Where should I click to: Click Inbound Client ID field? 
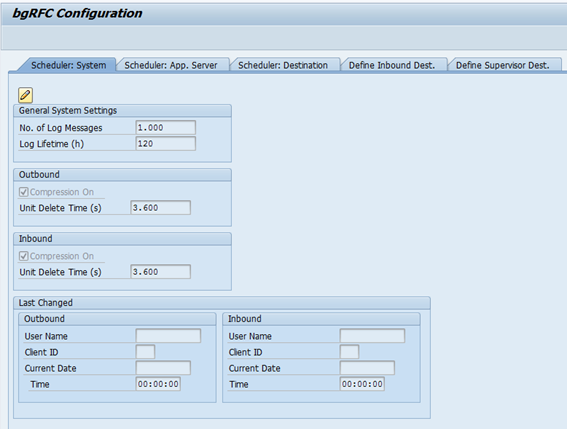pos(349,352)
